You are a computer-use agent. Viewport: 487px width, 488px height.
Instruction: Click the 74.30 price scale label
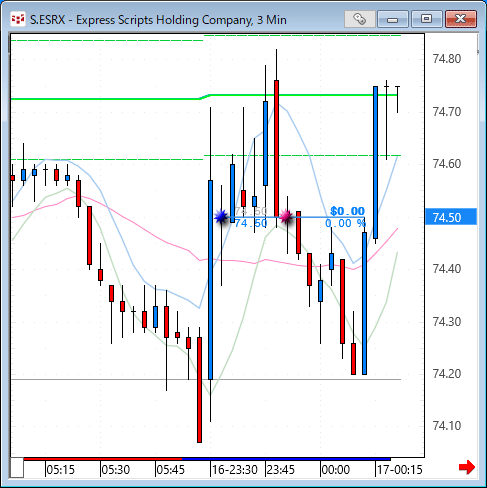447,322
